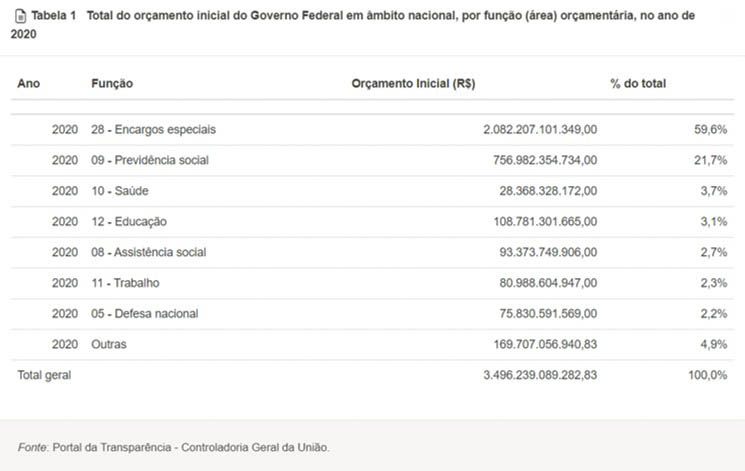Screen dimensions: 745x471
Task: Select the 09 - Previdência social row
Action: [x=372, y=160]
